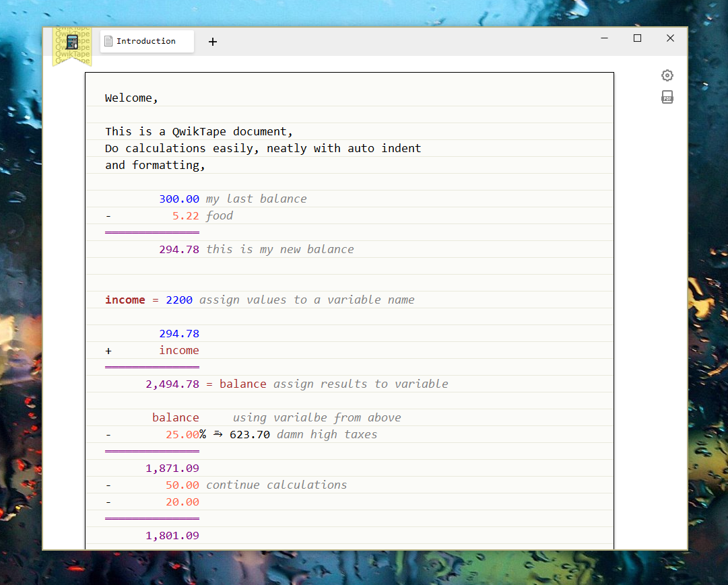Viewport: 728px width, 585px height.
Task: Select the value 300.00
Action: pyautogui.click(x=179, y=199)
